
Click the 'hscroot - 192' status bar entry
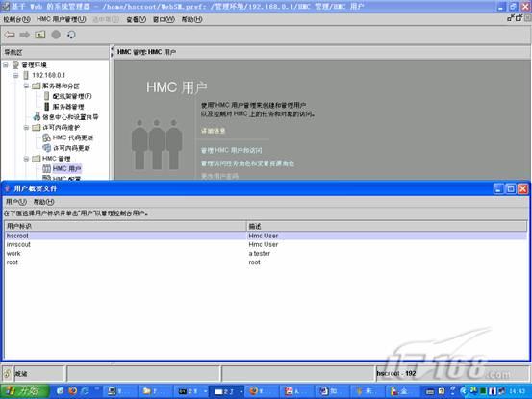[396, 373]
